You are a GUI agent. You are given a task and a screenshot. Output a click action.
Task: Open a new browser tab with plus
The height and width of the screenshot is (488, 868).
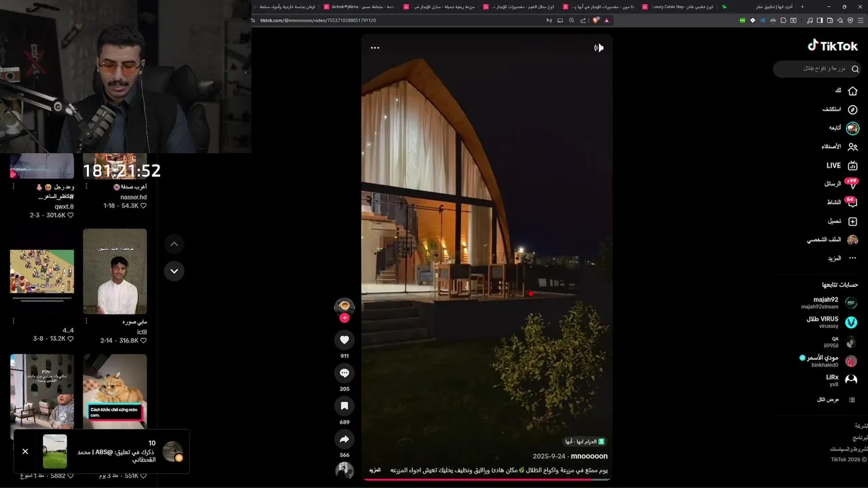(802, 6)
